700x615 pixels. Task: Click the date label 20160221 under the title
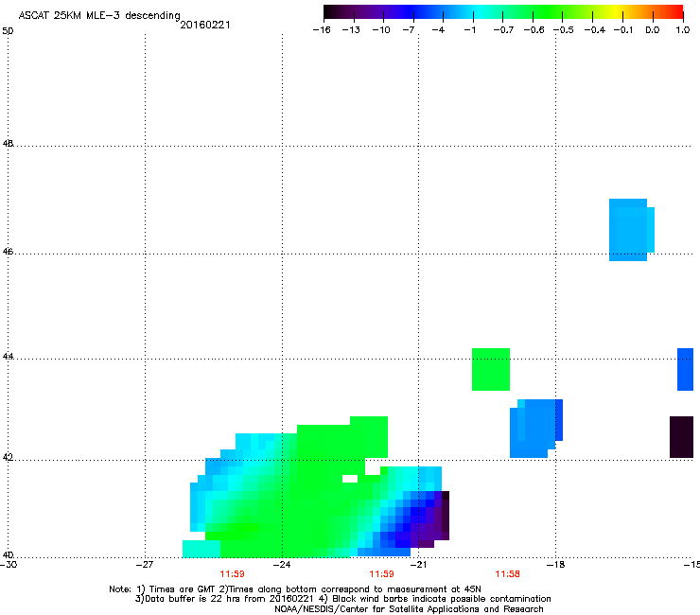click(205, 25)
